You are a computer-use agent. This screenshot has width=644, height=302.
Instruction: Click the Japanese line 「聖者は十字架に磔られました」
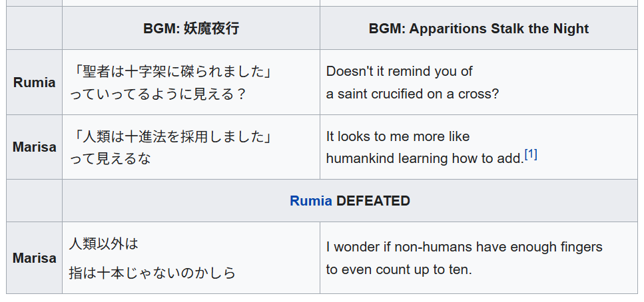tap(172, 71)
